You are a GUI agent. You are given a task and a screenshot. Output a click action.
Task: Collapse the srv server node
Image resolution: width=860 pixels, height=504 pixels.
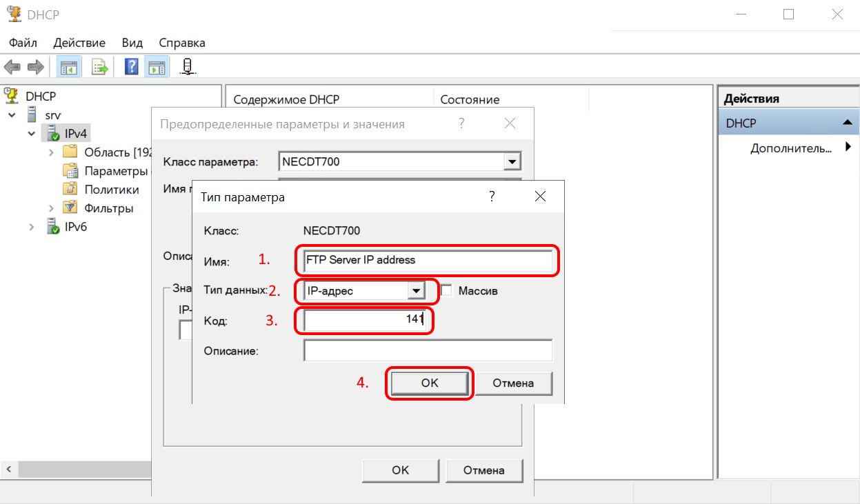click(12, 114)
